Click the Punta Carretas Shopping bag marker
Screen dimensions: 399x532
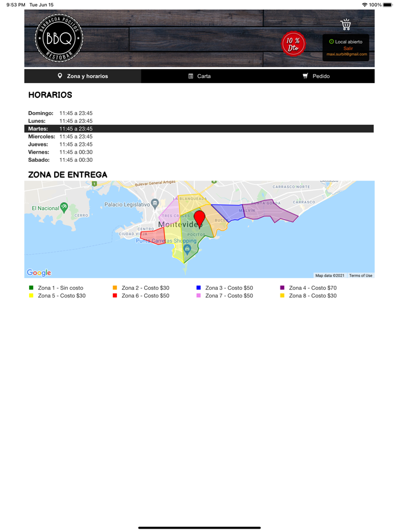[x=187, y=249]
